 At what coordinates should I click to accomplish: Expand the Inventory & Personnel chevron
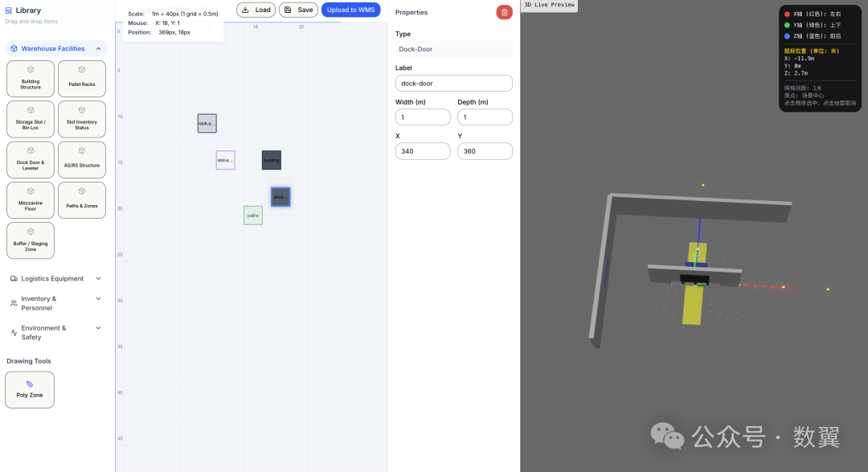tap(99, 298)
